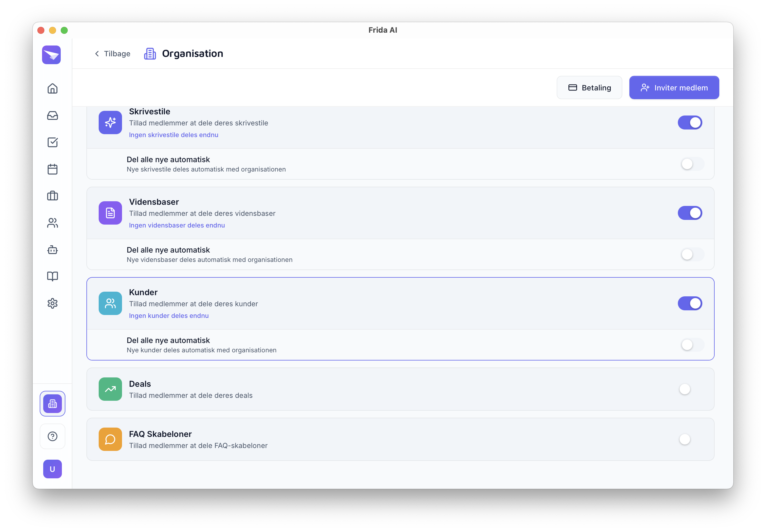
Task: Open the gear Settings sidebar icon
Action: pyautogui.click(x=52, y=303)
